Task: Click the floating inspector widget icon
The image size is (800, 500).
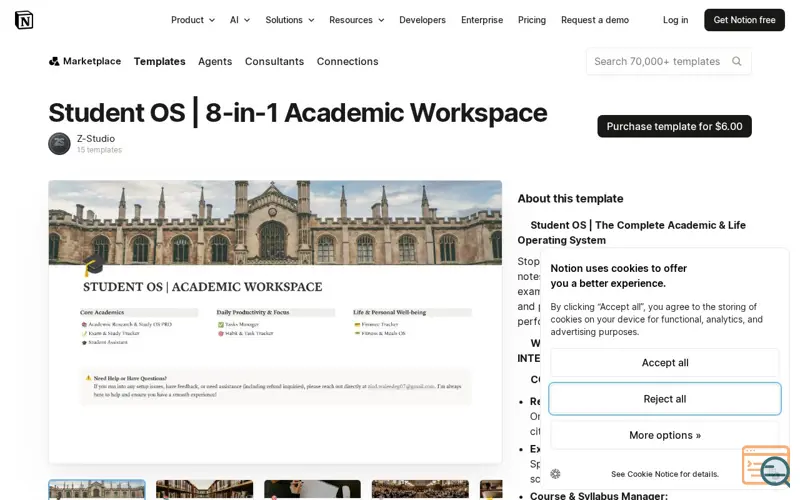Action: pos(766,466)
